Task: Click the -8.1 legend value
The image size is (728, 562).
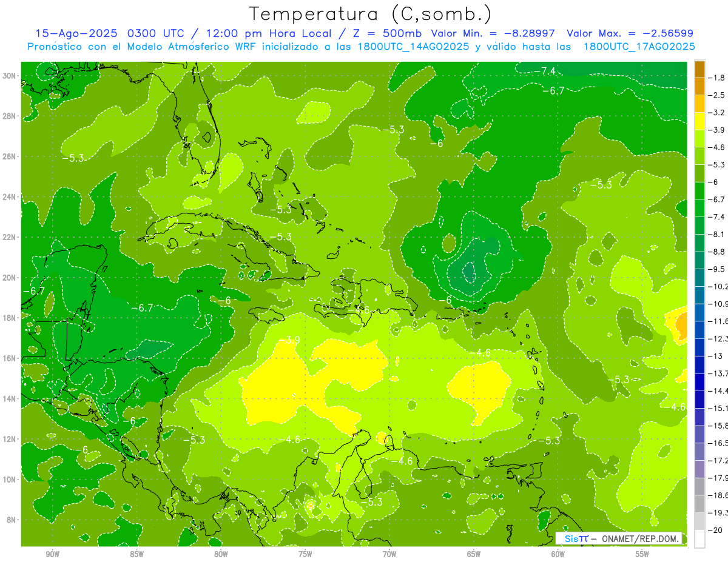Action: [717, 234]
